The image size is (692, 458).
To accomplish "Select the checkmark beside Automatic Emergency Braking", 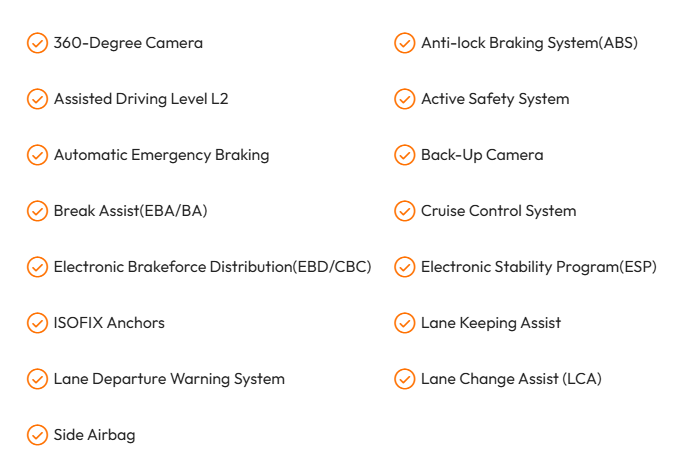I will coord(37,155).
